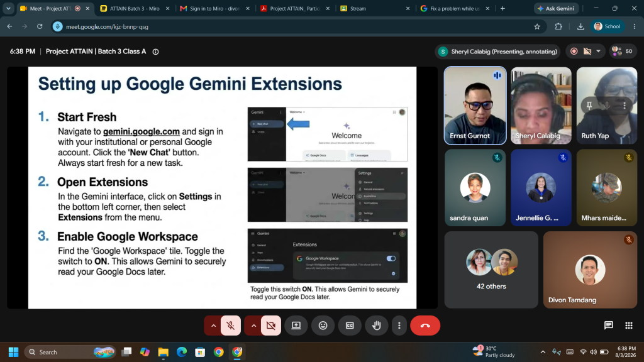Open Microsoft Store from taskbar

200,352
